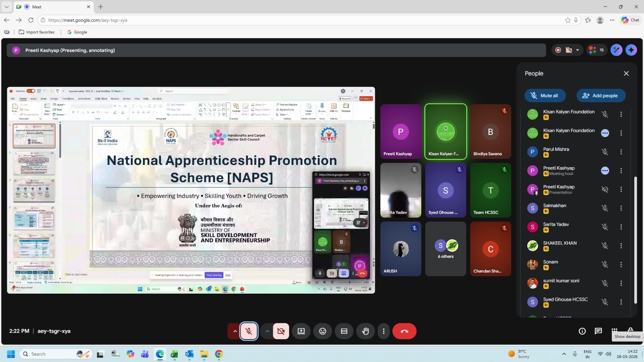Raise hand using the hand icon
The width and height of the screenshot is (644, 362).
(365, 331)
